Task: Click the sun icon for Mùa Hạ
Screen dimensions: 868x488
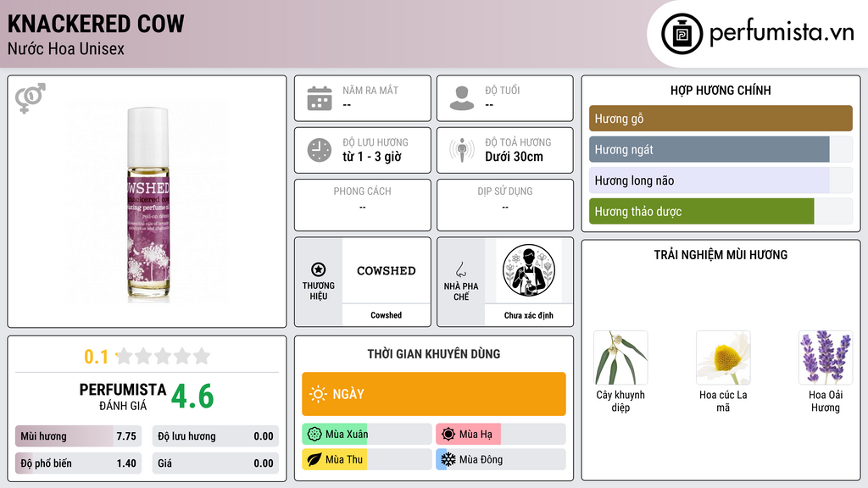Action: [x=448, y=434]
